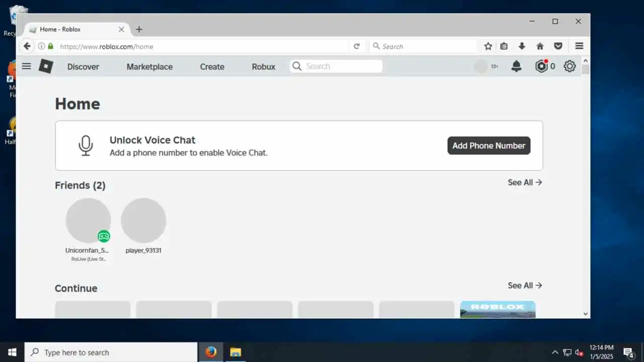This screenshot has height=362, width=644.
Task: Open a new Firefox tab
Action: (x=139, y=30)
